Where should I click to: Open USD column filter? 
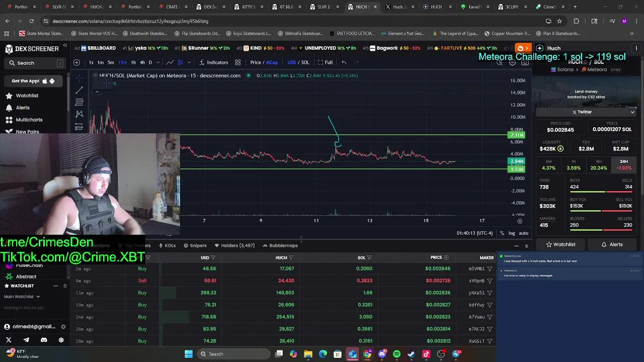point(213,257)
